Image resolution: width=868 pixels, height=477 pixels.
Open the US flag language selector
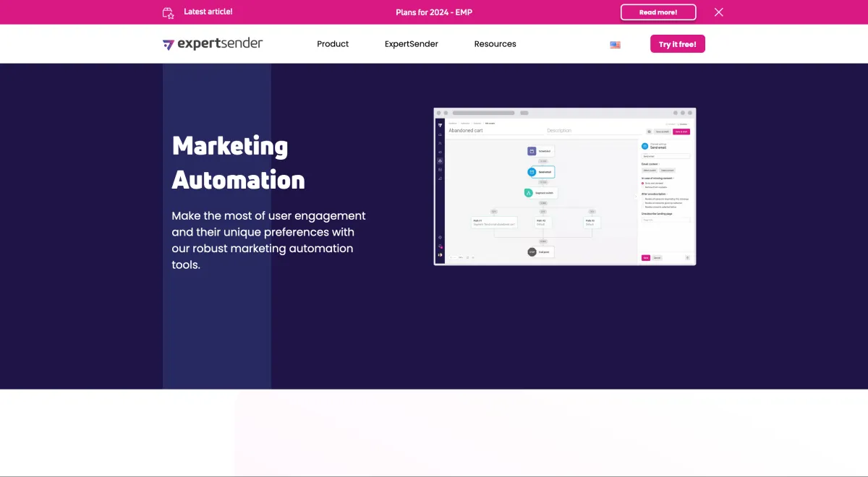(615, 45)
